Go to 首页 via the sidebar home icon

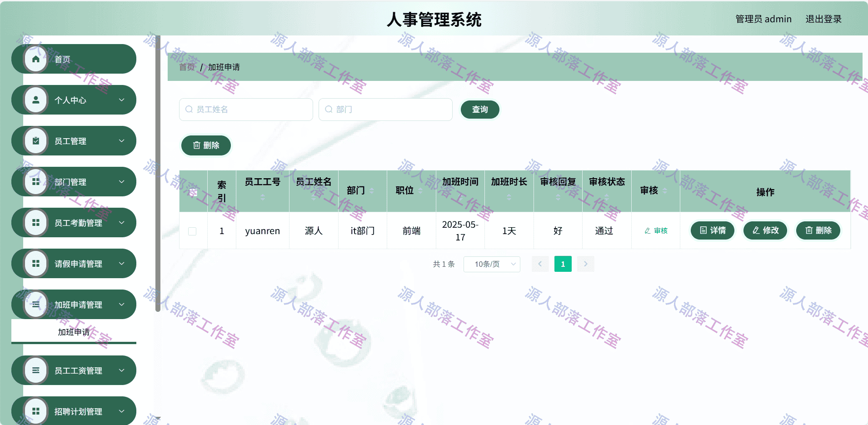click(36, 59)
